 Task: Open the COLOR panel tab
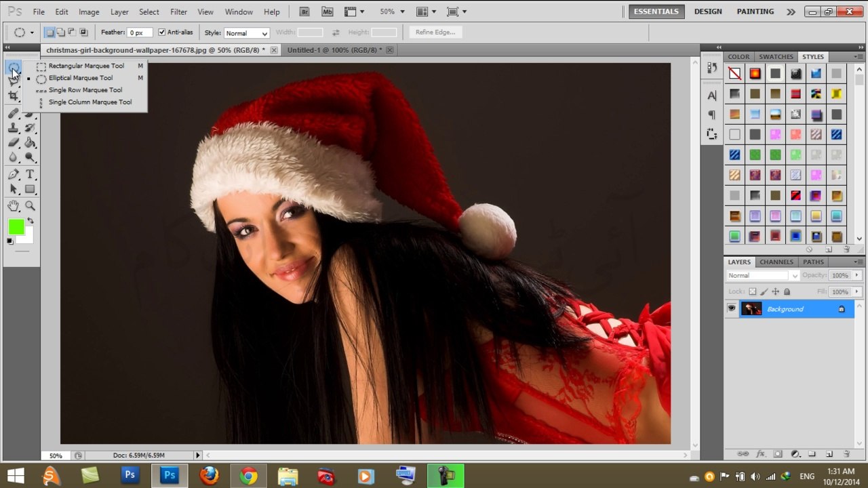click(x=738, y=57)
